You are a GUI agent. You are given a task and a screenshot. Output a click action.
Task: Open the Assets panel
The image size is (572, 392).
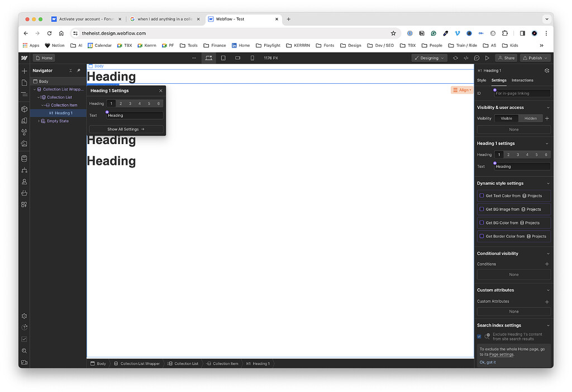[24, 144]
